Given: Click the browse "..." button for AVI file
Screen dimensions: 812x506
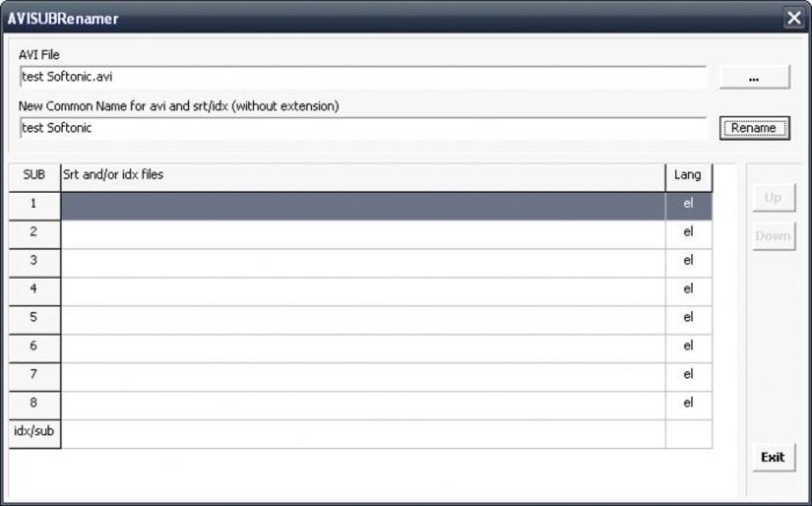Looking at the screenshot, I should [x=754, y=77].
